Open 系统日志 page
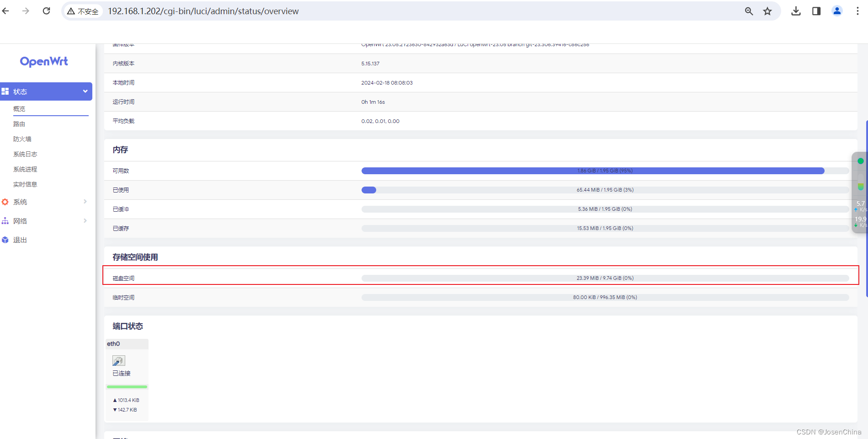This screenshot has height=439, width=868. (25, 154)
